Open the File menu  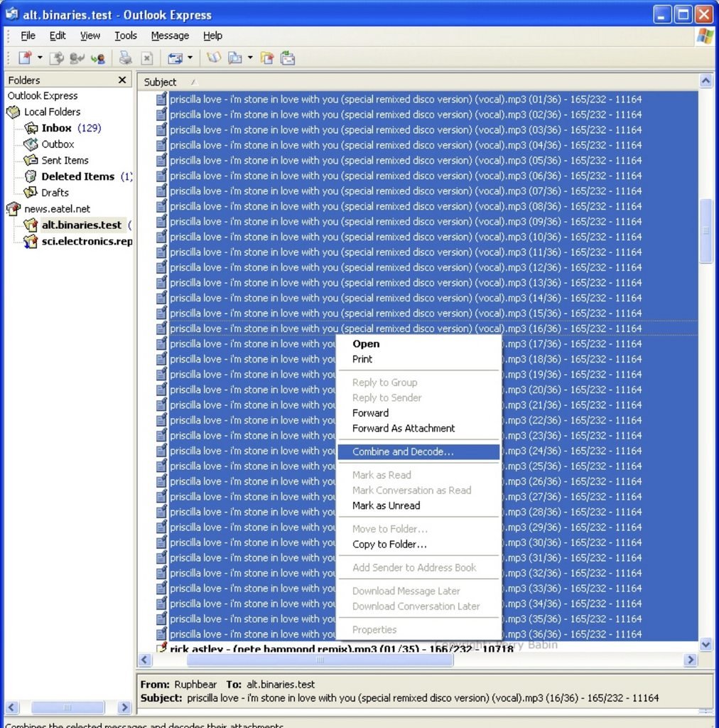[x=28, y=36]
